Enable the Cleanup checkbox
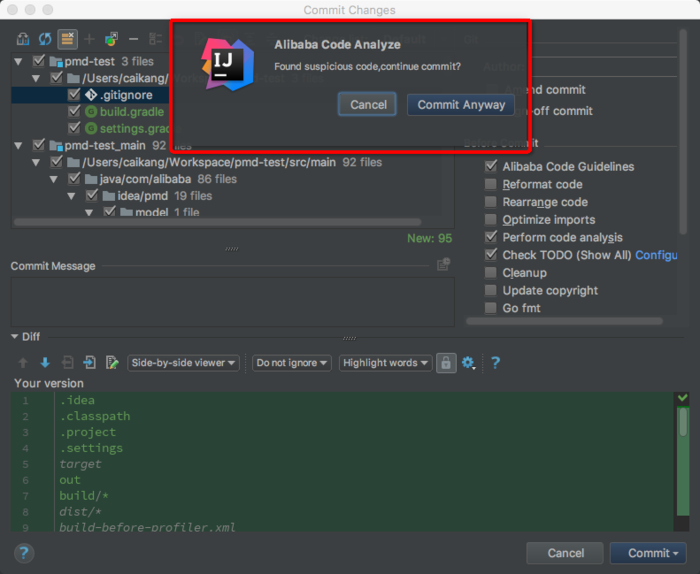The width and height of the screenshot is (700, 574). (x=491, y=272)
